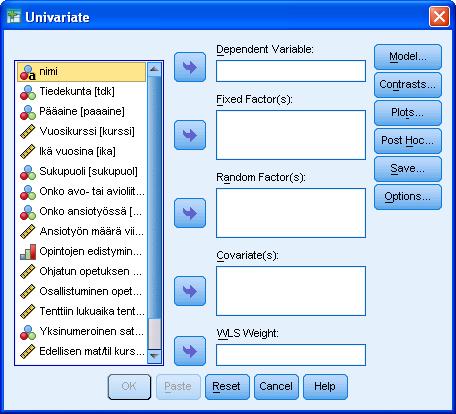Click the variable list scroll down arrow
Viewport: 456px width, 414px height.
click(x=154, y=356)
